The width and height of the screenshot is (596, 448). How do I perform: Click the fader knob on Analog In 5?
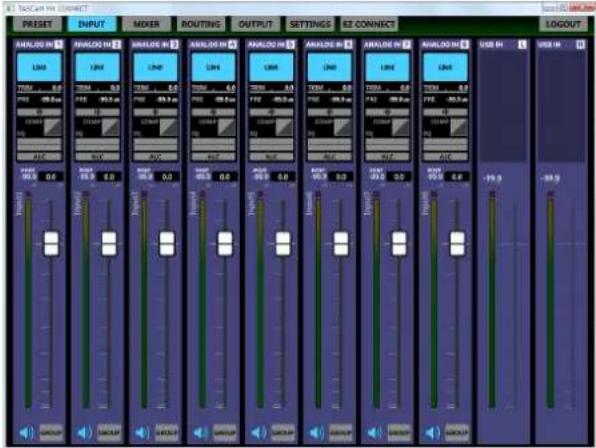(283, 244)
